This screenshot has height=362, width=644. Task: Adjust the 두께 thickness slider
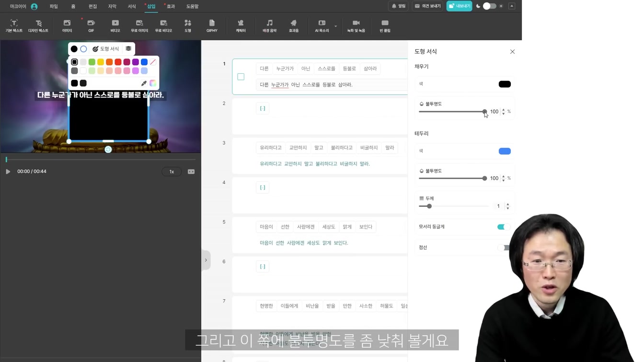453,206
